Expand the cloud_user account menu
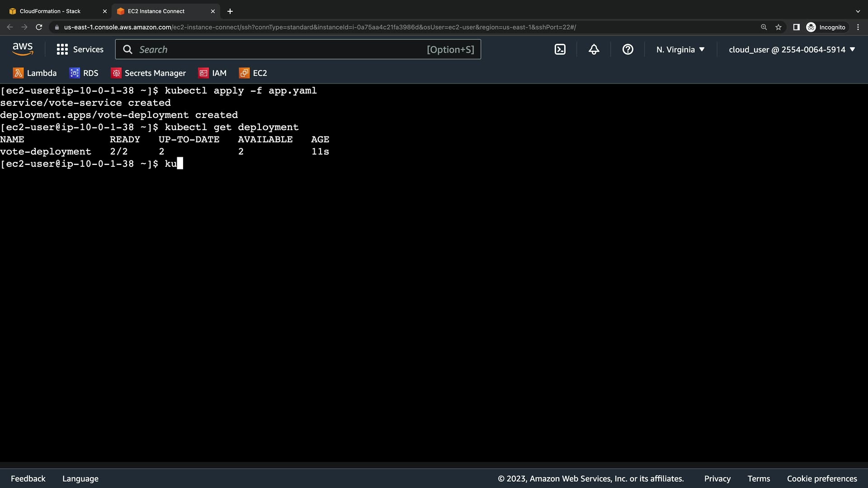 point(792,50)
